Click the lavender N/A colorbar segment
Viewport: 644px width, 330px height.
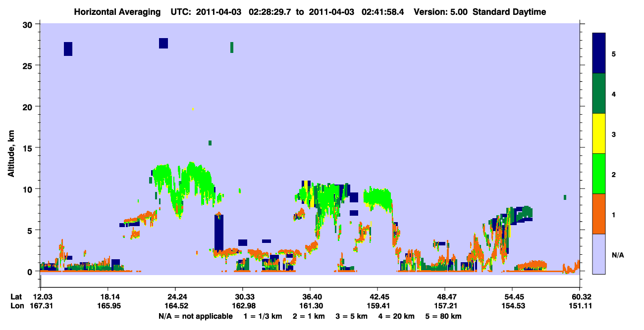(599, 254)
